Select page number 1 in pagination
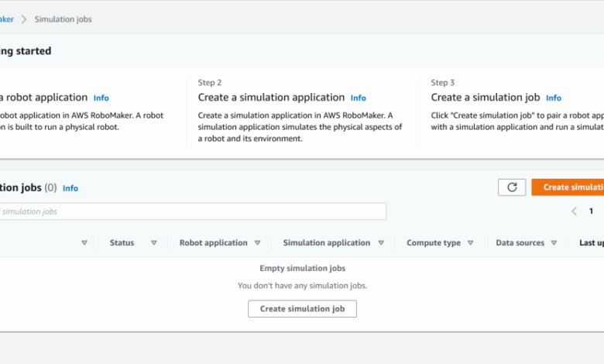Viewport: 604px width, 364px height. [x=591, y=211]
